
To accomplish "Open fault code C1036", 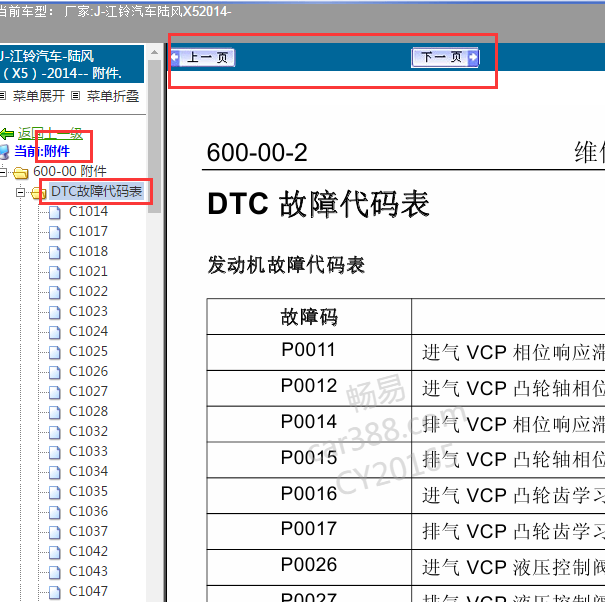I will coord(88,512).
